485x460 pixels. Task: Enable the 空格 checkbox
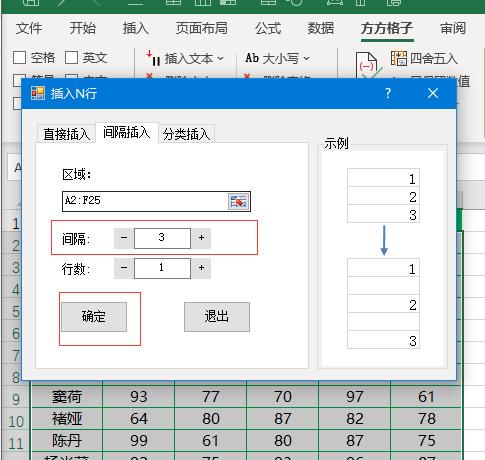(x=19, y=58)
